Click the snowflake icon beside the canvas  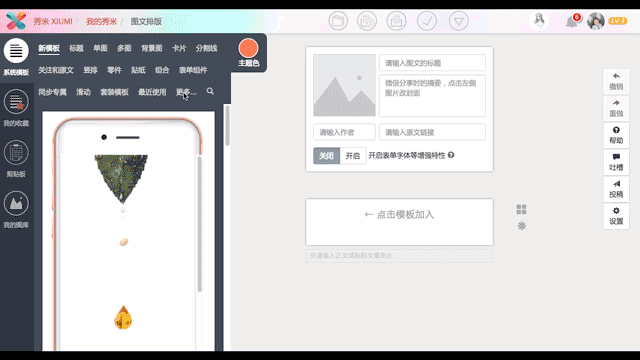click(522, 226)
